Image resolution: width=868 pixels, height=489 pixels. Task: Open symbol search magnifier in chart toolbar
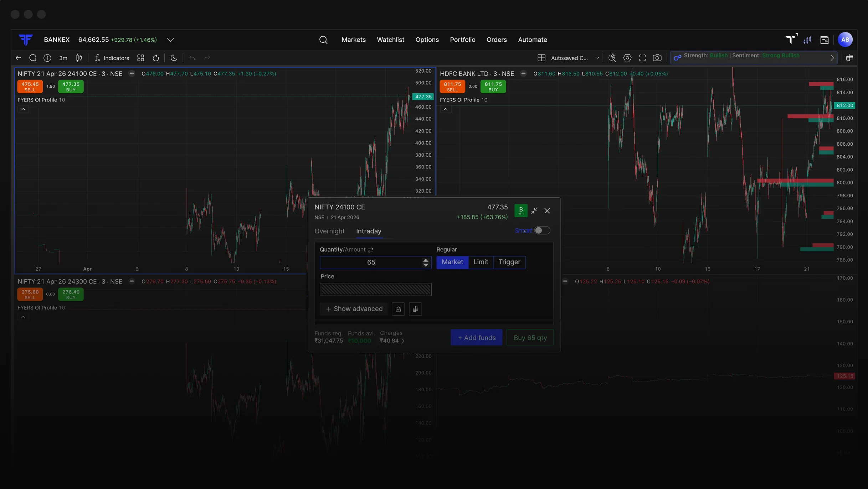(x=33, y=58)
